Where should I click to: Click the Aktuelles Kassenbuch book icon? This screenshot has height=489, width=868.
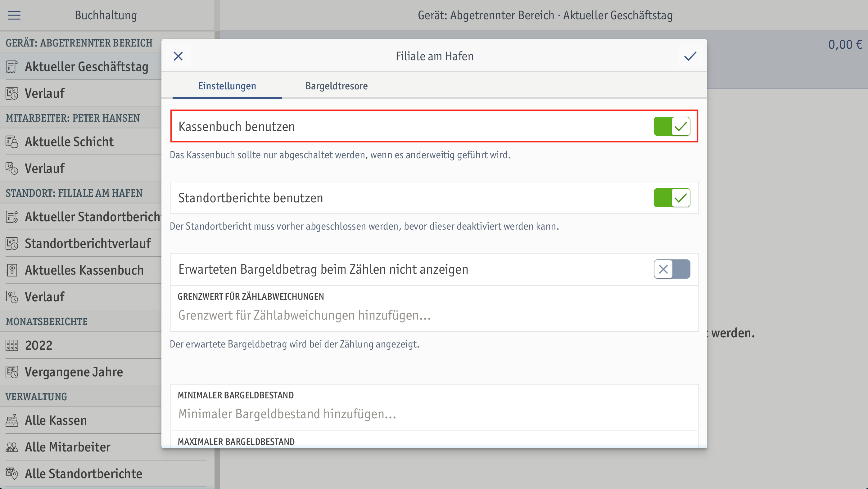(x=11, y=270)
